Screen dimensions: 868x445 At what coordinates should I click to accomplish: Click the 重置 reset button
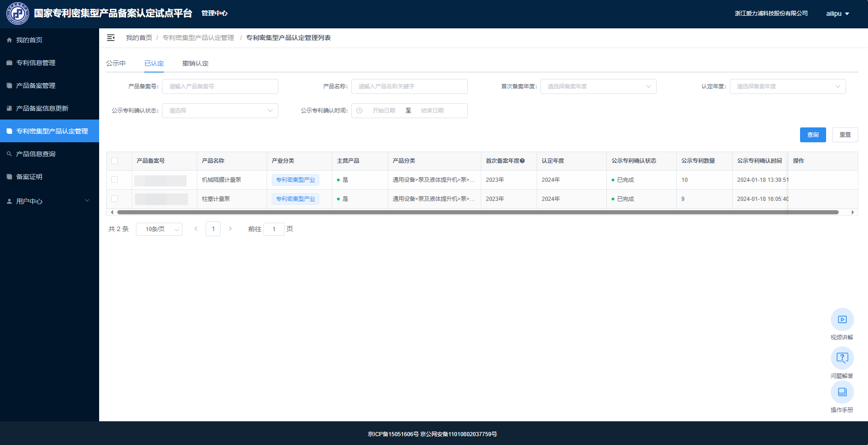[x=845, y=135]
